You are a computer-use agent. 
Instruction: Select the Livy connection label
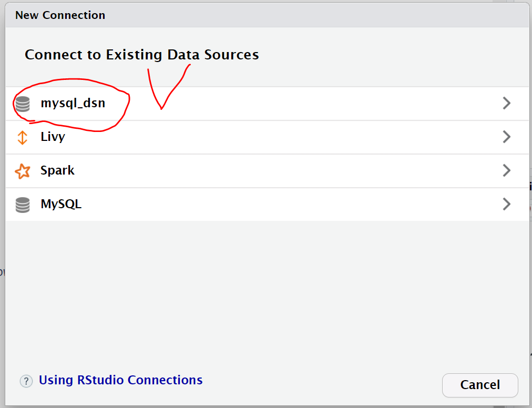[53, 137]
